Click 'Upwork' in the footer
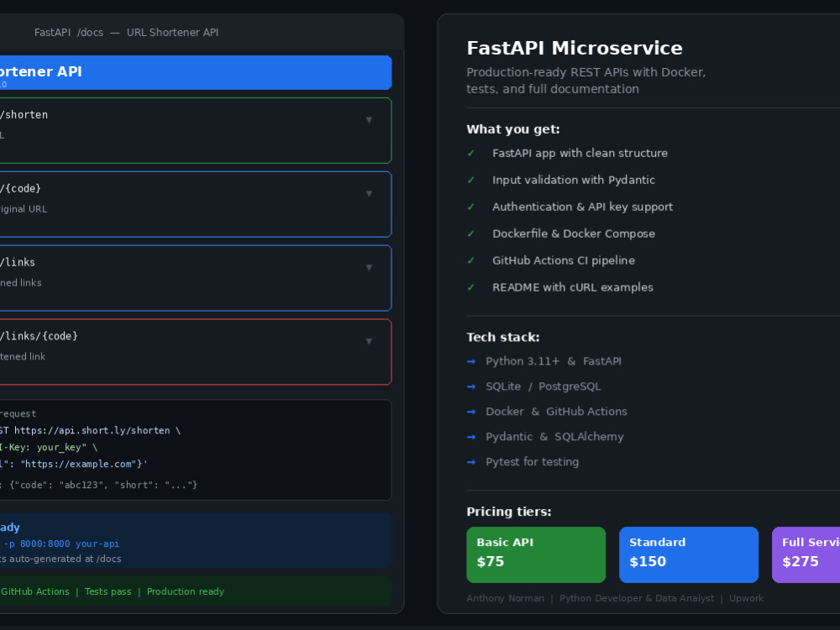Screen dimensions: 840x630 (x=746, y=598)
